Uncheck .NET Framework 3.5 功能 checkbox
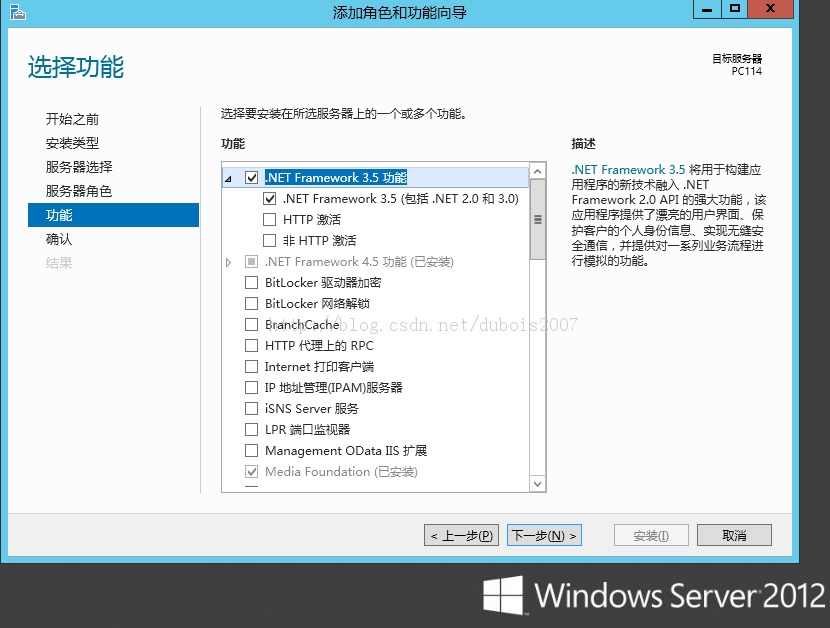 pyautogui.click(x=252, y=178)
